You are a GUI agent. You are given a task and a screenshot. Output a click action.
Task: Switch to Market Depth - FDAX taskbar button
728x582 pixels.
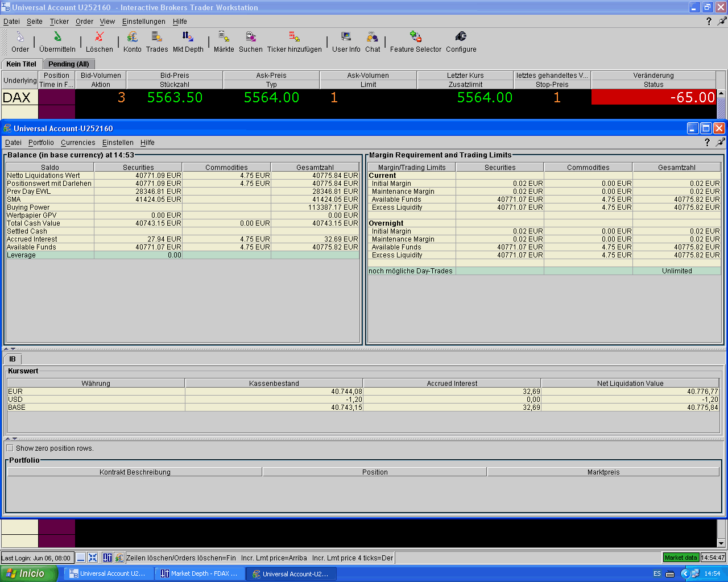click(x=199, y=573)
